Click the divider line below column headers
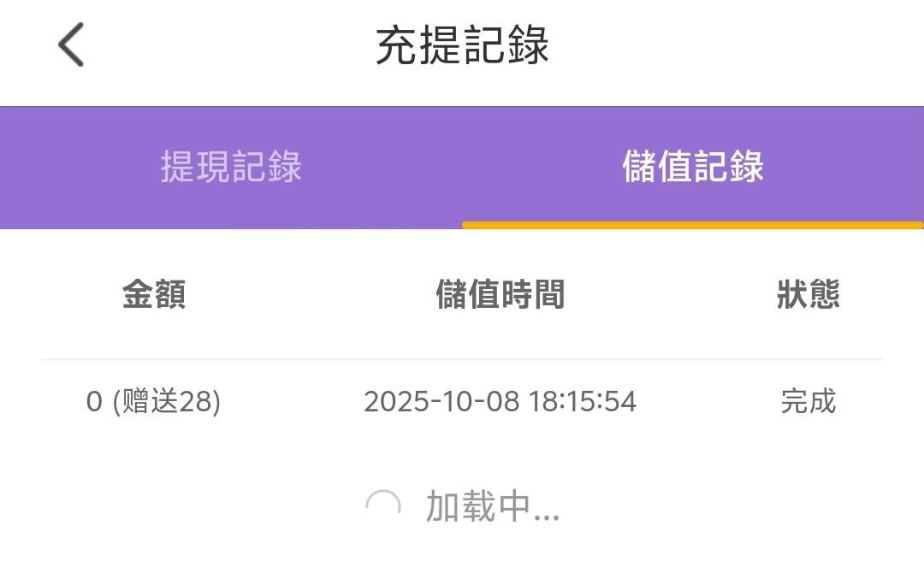 coord(462,359)
